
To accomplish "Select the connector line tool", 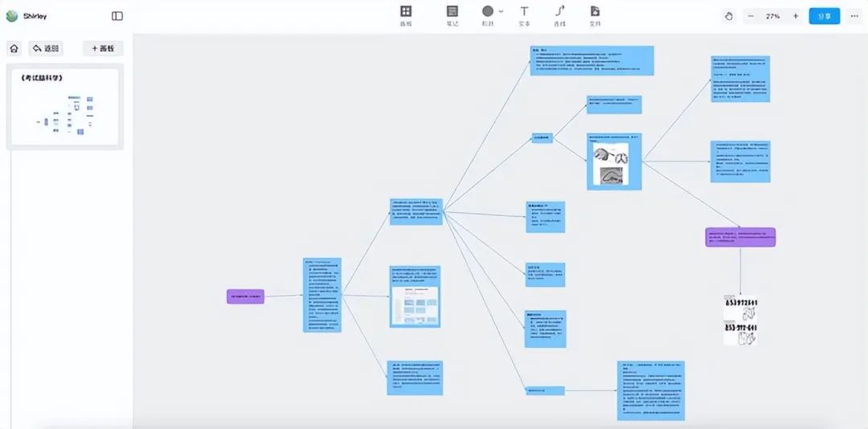I will tap(560, 11).
